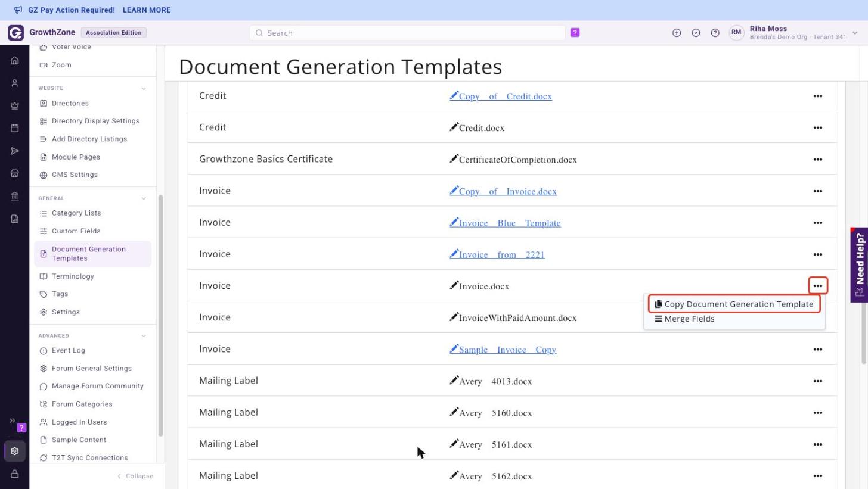Image resolution: width=868 pixels, height=489 pixels.
Task: Open the user account dropdown chevron
Action: 856,33
